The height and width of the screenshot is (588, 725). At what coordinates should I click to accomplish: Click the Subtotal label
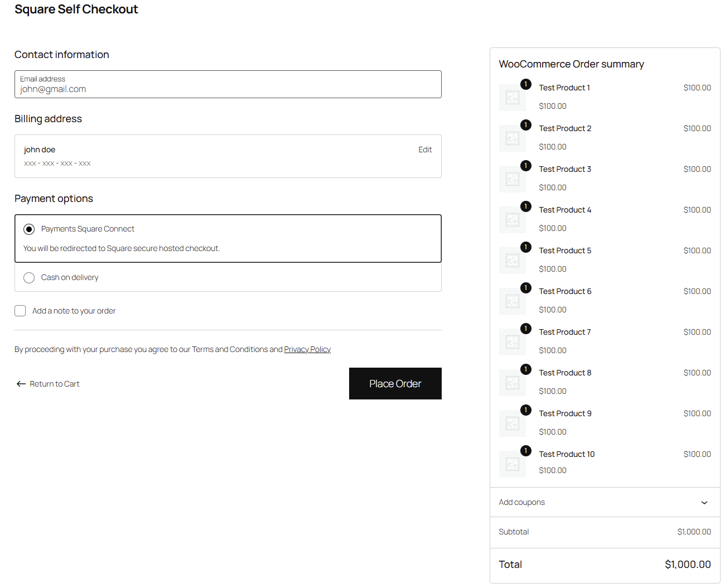(x=514, y=532)
